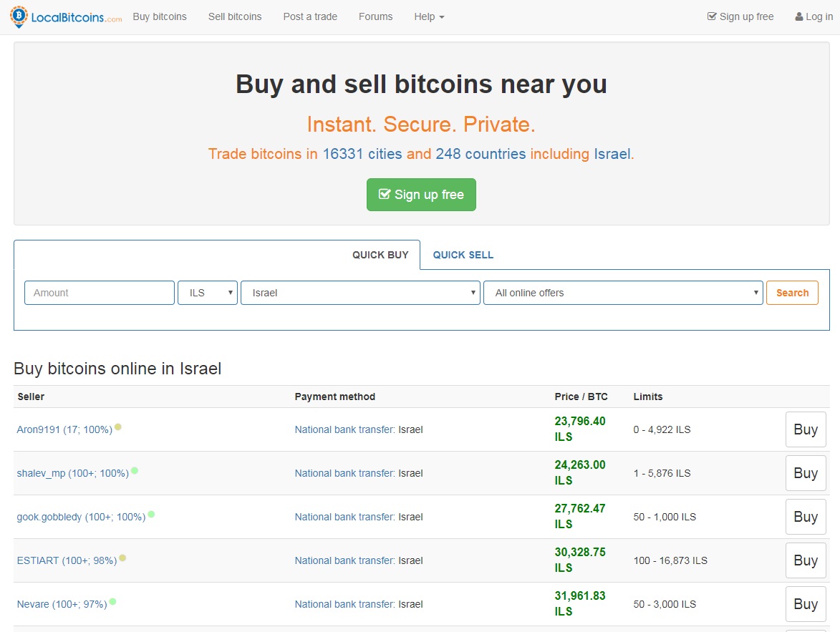
Task: Click Buy for gook.gobbledy's offer
Action: [806, 517]
